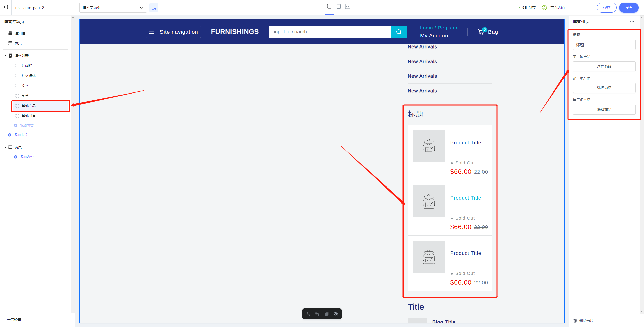Collapse the 博客列表 tree section
The width and height of the screenshot is (644, 327).
[6, 56]
